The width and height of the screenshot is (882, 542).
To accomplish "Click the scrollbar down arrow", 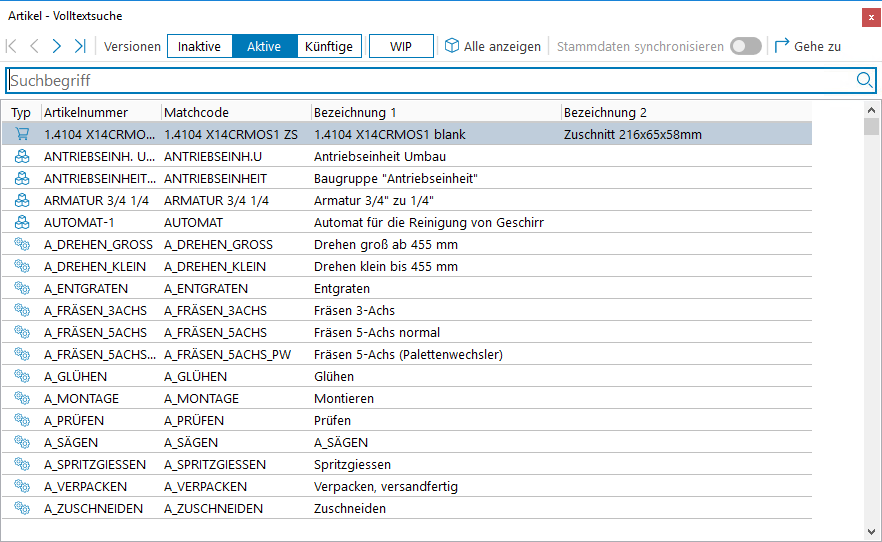I will tap(872, 531).
